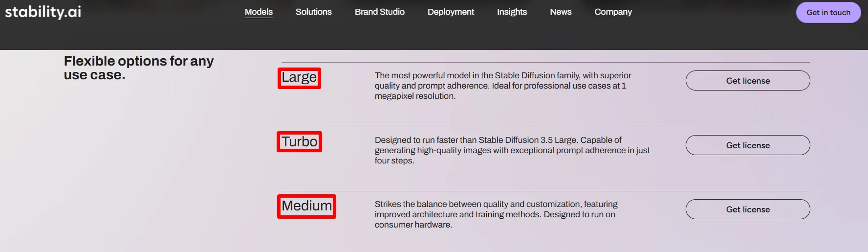
Task: Select the Turbo model heading
Action: point(299,142)
